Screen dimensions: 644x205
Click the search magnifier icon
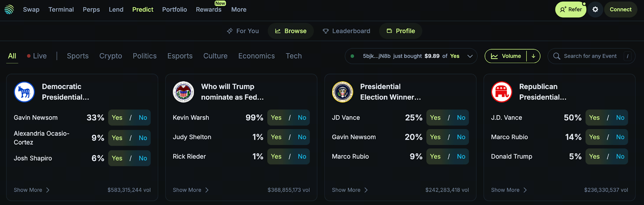click(557, 56)
